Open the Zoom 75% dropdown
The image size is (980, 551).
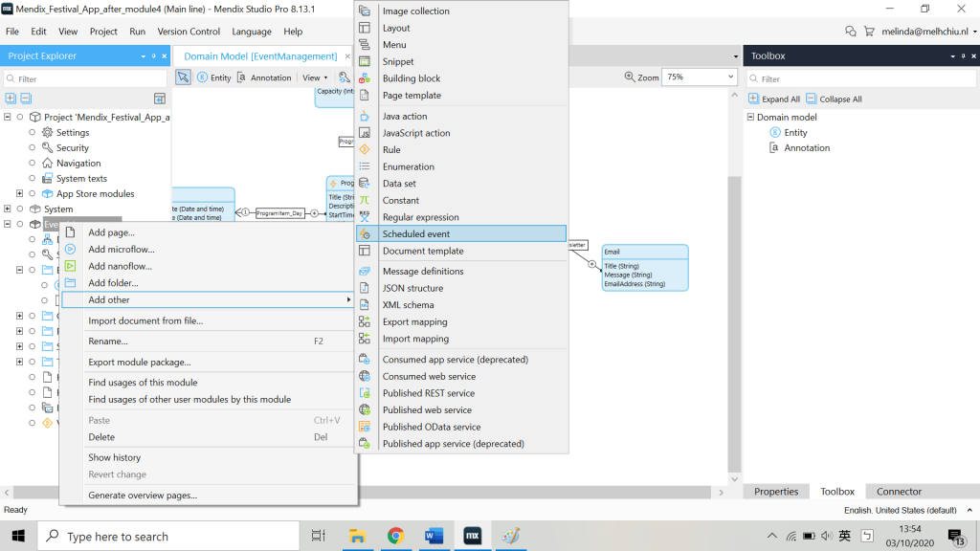730,77
